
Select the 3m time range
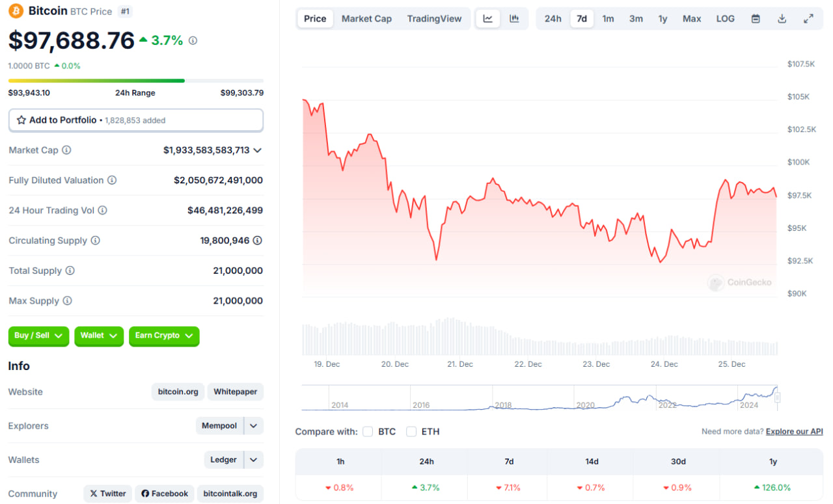click(x=636, y=19)
